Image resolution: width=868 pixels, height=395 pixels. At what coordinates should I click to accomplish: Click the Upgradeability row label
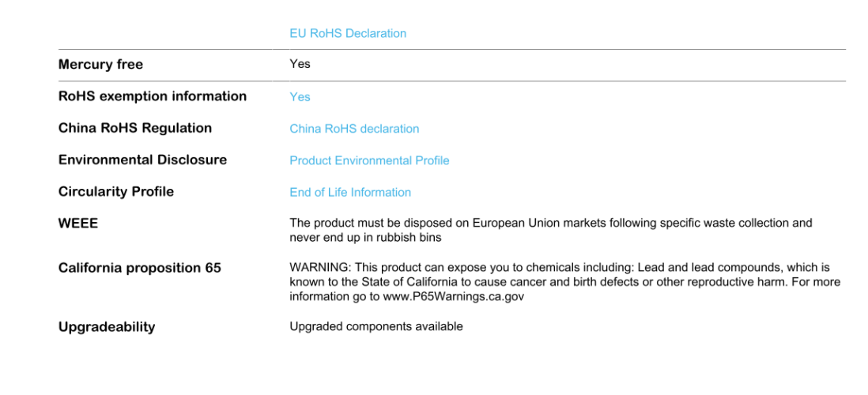click(106, 327)
